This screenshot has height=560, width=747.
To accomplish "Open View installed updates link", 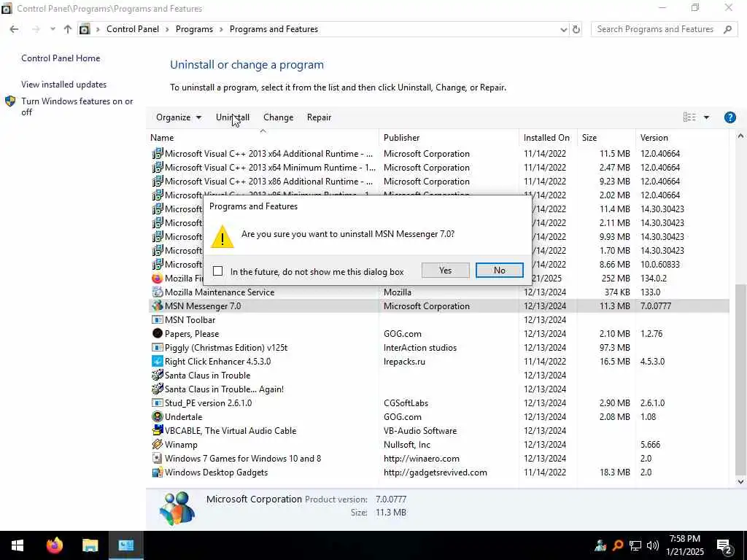I will click(x=64, y=85).
